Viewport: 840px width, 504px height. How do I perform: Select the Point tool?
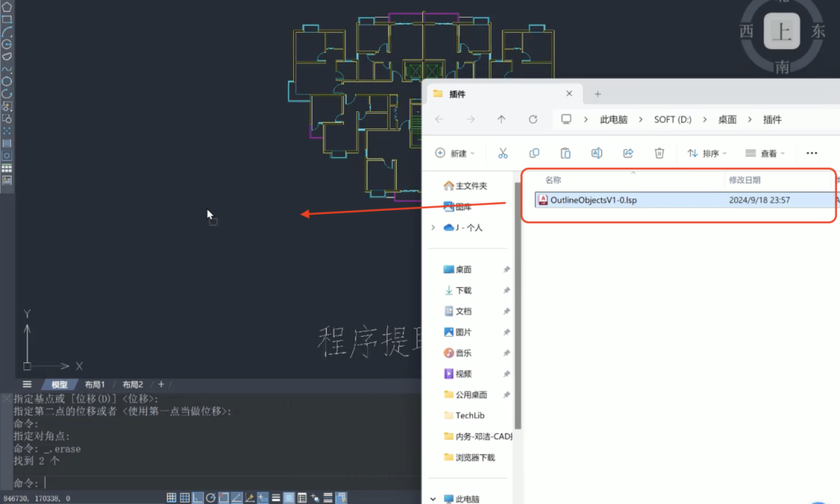click(x=7, y=131)
